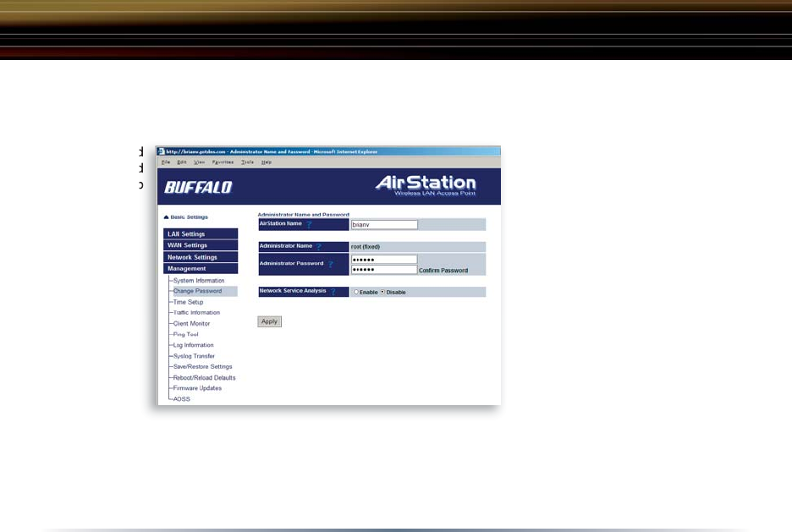Expand Network Settings section
This screenshot has height=532, width=792.
click(x=201, y=257)
